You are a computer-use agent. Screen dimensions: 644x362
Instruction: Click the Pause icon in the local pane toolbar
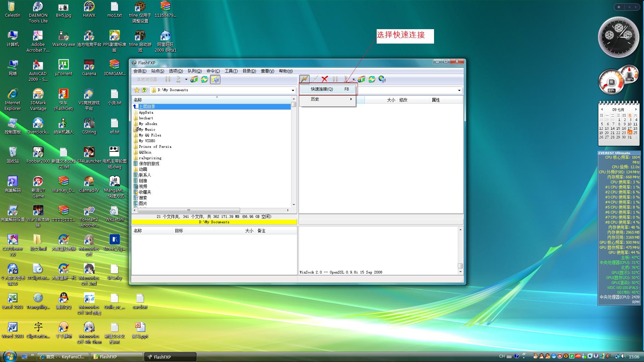click(168, 79)
